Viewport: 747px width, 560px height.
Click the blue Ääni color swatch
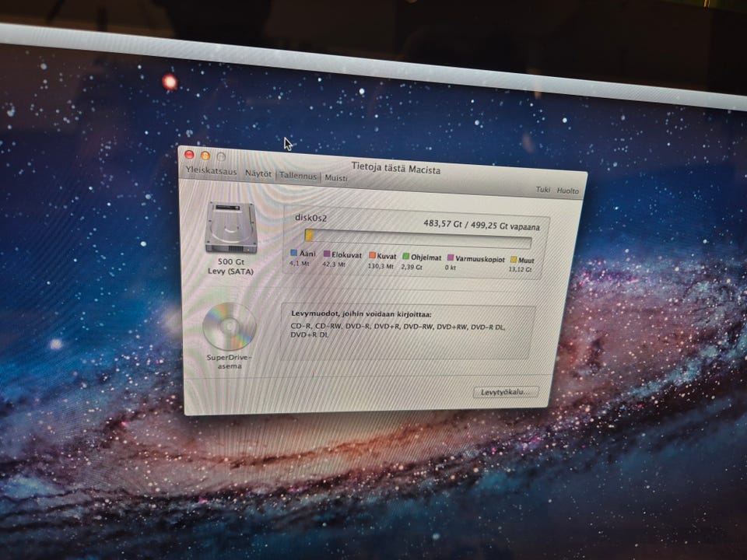293,253
